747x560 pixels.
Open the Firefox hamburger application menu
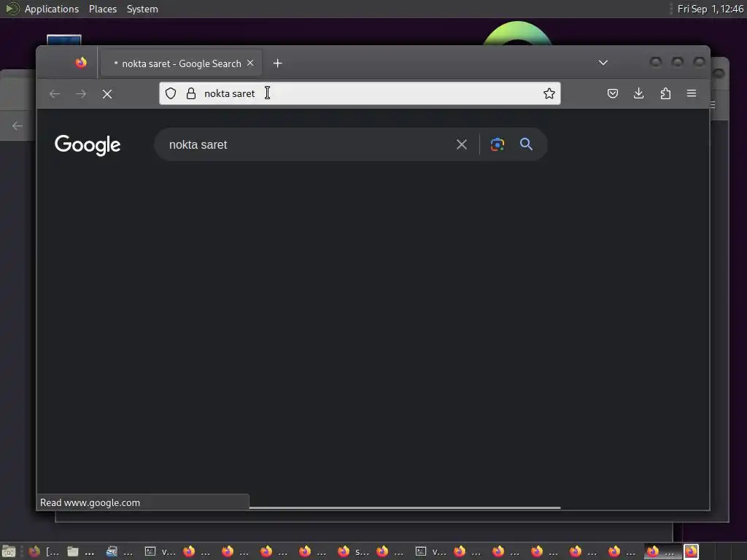[x=692, y=93]
